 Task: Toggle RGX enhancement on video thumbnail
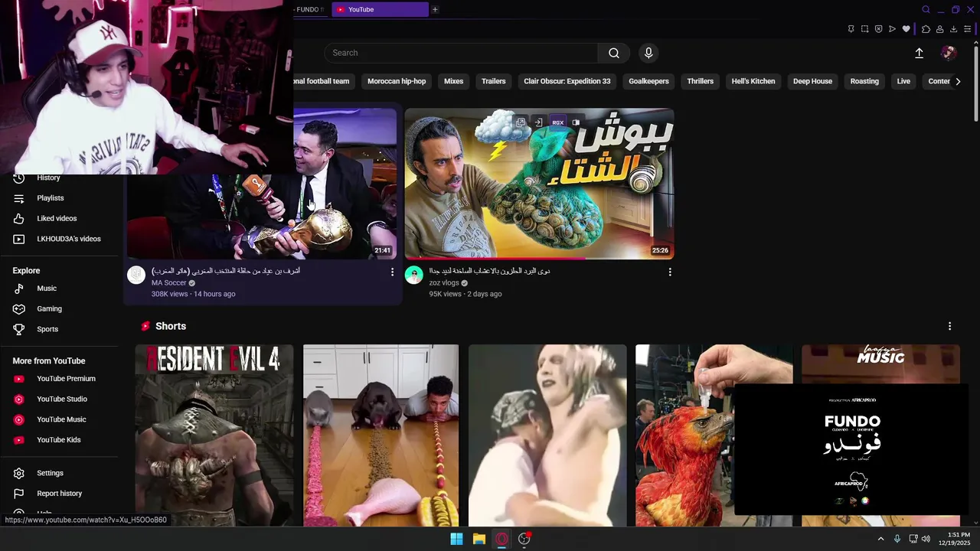pyautogui.click(x=557, y=122)
